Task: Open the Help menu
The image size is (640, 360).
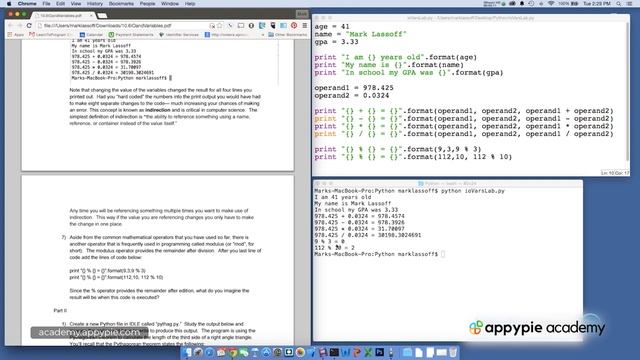Action: 190,4
